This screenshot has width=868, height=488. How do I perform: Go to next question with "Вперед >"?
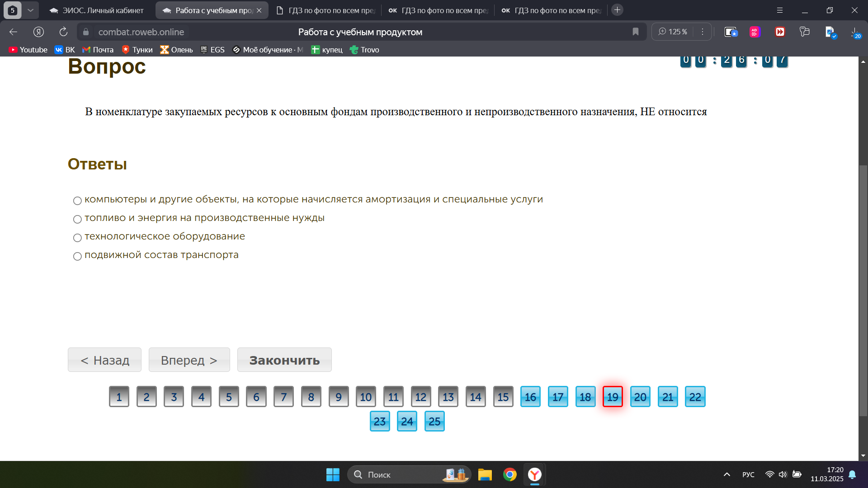(189, 360)
